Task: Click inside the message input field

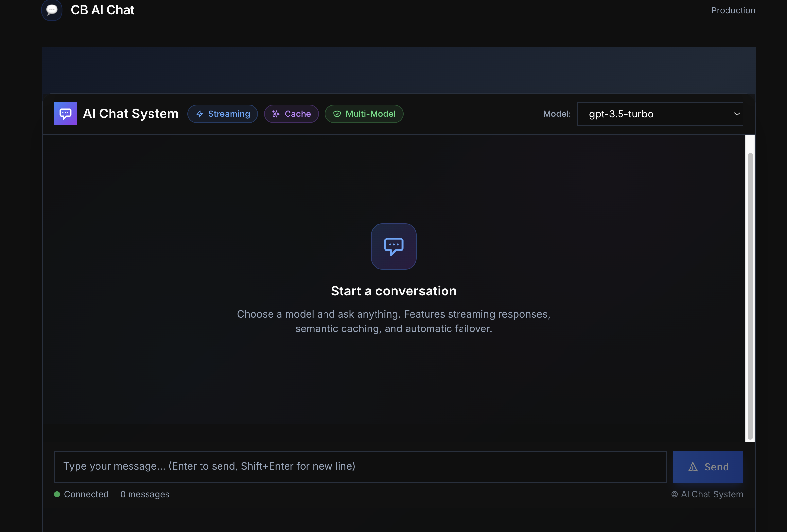Action: [360, 466]
